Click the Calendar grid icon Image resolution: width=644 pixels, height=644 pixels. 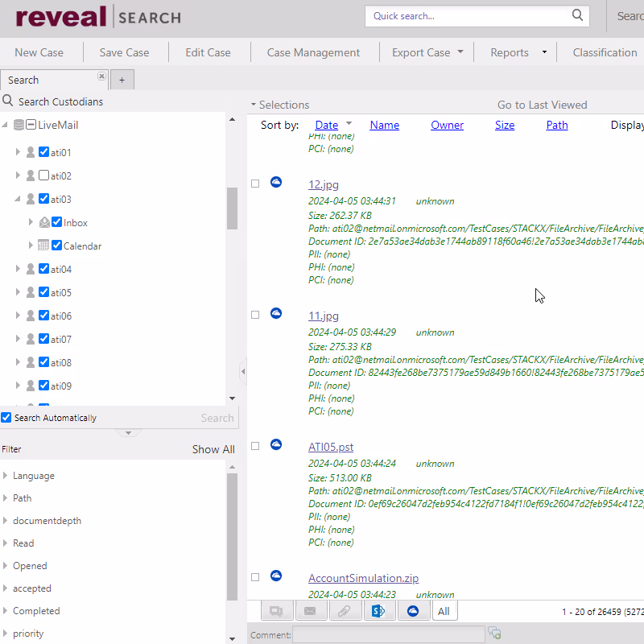tap(43, 246)
